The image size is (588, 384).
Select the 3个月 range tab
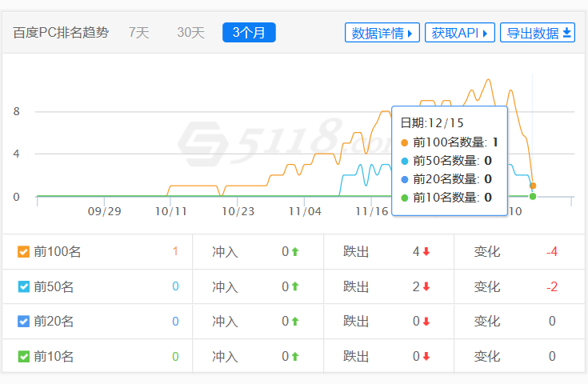pyautogui.click(x=249, y=33)
